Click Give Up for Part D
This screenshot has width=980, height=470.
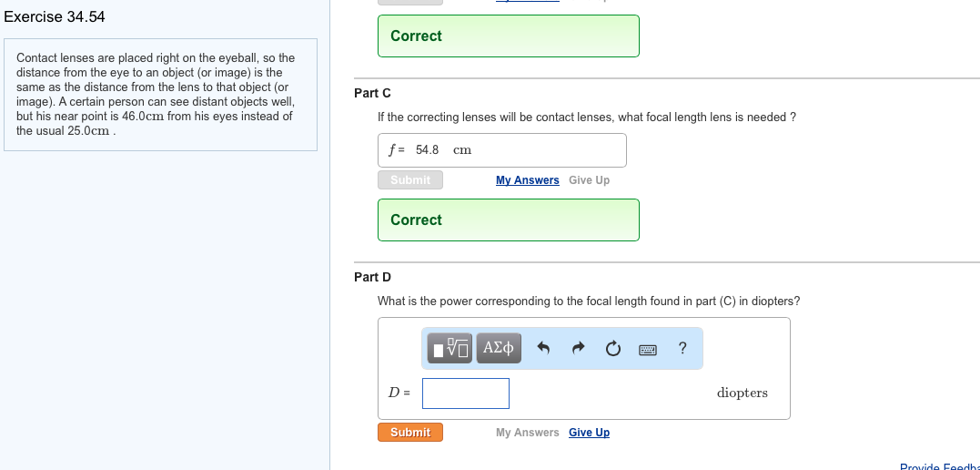(589, 433)
